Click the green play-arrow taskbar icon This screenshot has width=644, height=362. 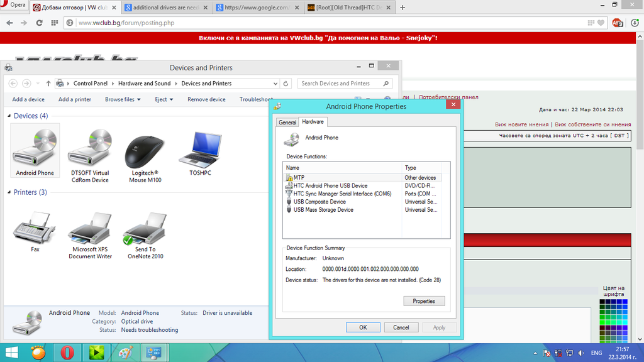coord(96,353)
